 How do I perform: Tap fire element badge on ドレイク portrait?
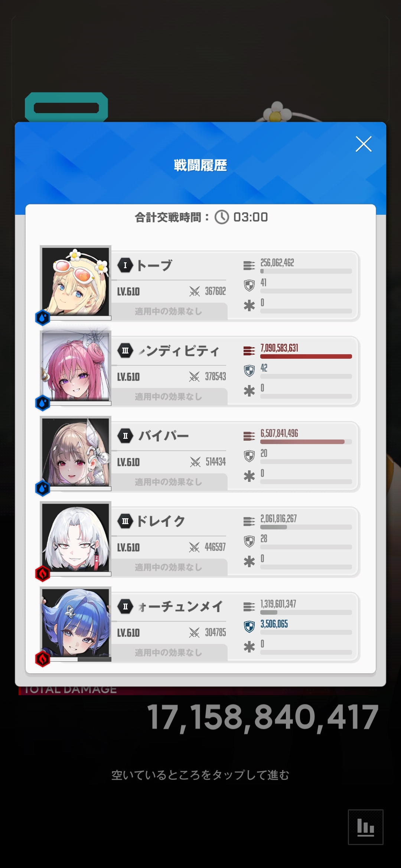point(43,574)
